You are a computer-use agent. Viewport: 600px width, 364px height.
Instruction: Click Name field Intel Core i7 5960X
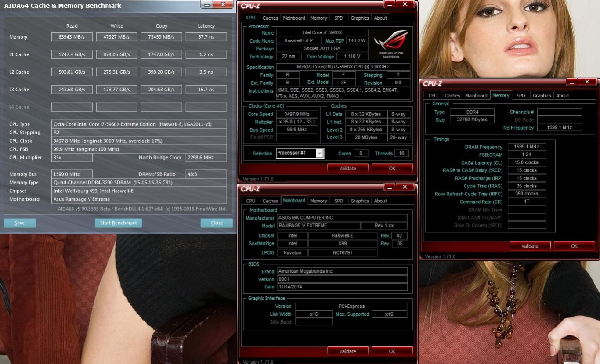(x=322, y=33)
